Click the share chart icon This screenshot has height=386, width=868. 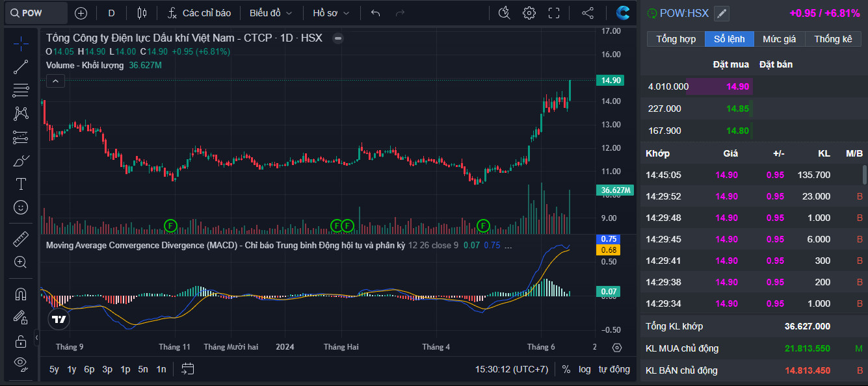(x=588, y=13)
